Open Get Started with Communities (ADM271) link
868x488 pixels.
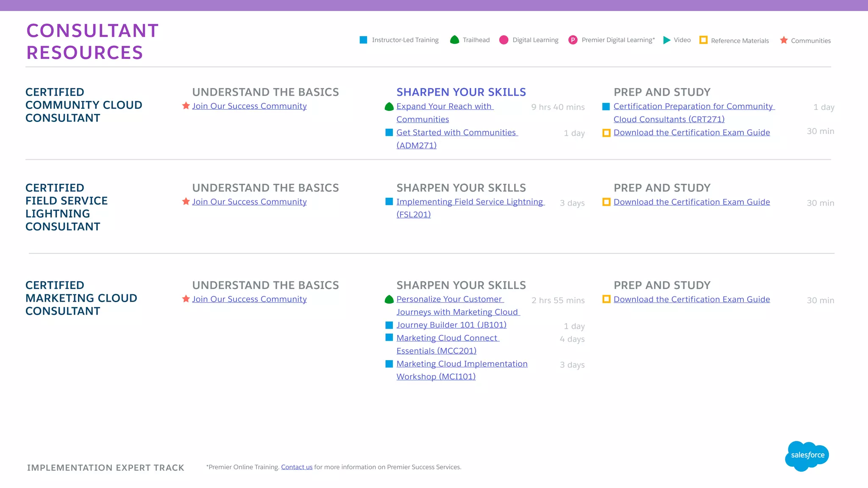click(x=457, y=139)
